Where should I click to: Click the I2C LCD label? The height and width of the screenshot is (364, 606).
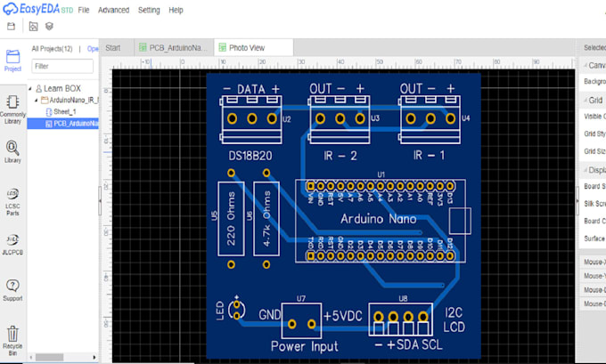(x=454, y=320)
